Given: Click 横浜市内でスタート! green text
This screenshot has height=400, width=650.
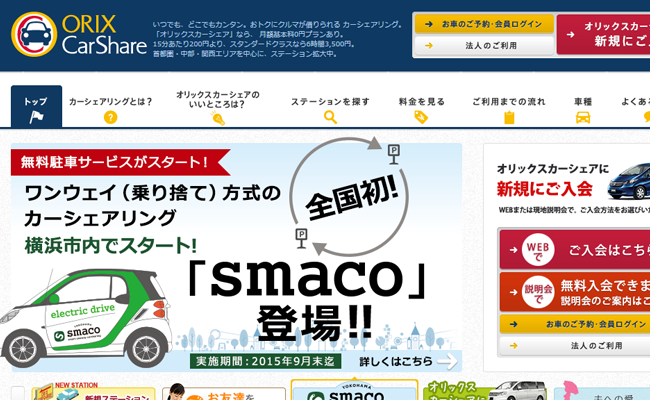Looking at the screenshot, I should [111, 245].
